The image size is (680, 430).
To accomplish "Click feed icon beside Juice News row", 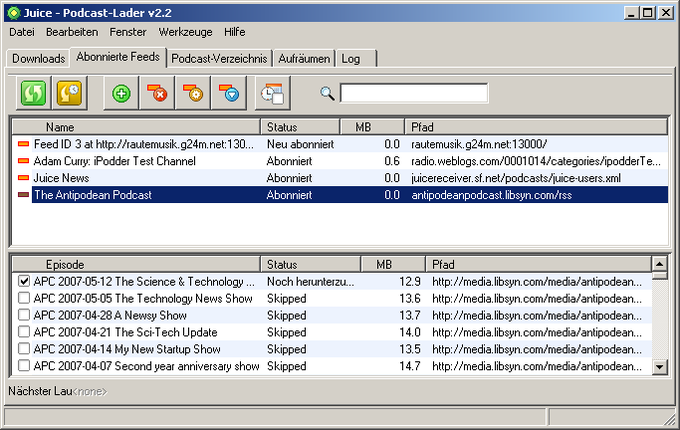I will [x=23, y=178].
